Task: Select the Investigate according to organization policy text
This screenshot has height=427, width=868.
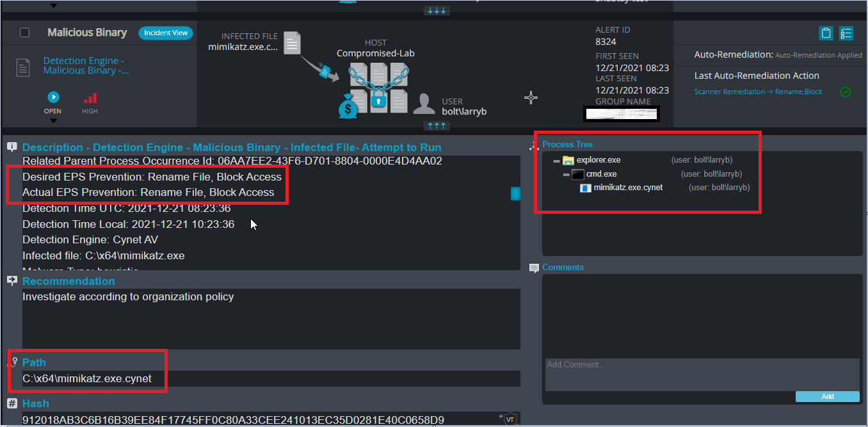Action: [x=128, y=296]
